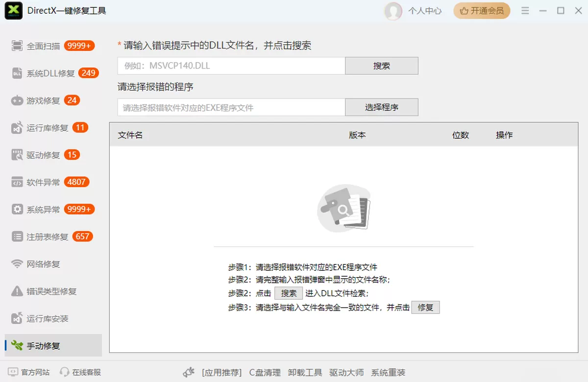The image size is (588, 382).
Task: Click the 位数 column header
Action: tap(461, 135)
